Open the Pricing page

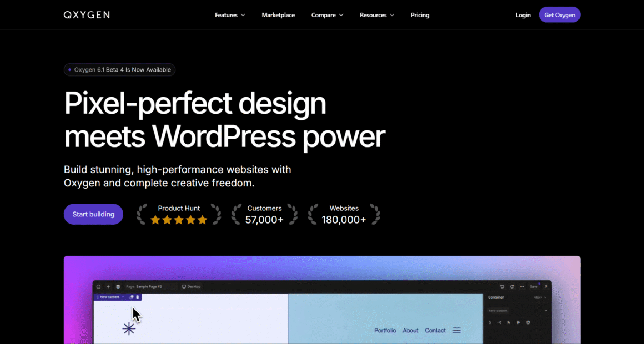420,15
